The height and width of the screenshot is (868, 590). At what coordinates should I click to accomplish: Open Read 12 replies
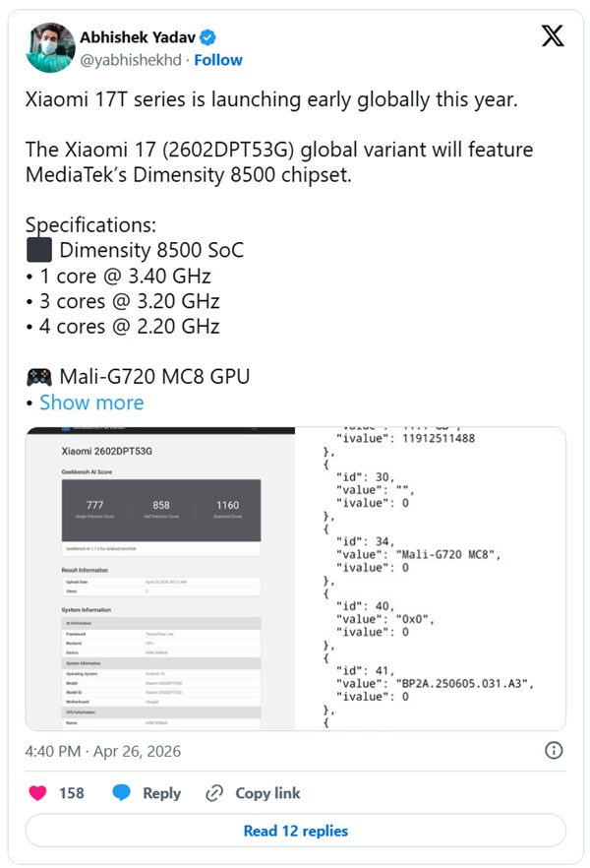pos(295,831)
